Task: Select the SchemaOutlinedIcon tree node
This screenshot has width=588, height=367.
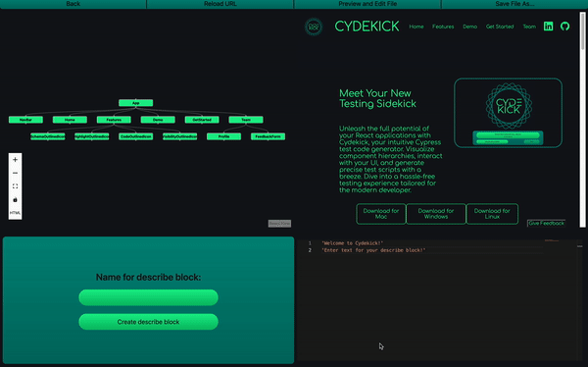Action: tap(48, 136)
